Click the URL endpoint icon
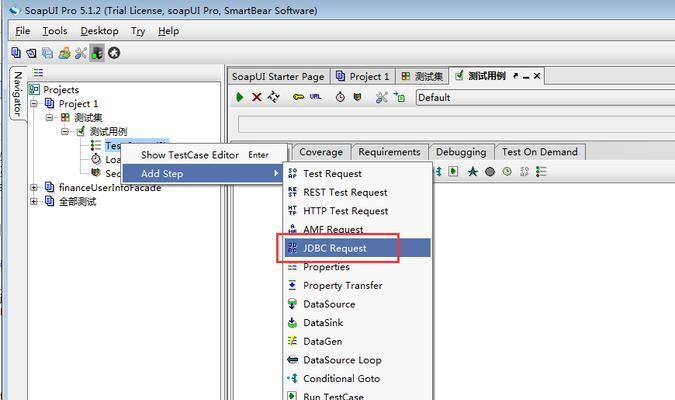The image size is (675, 400). 316,97
